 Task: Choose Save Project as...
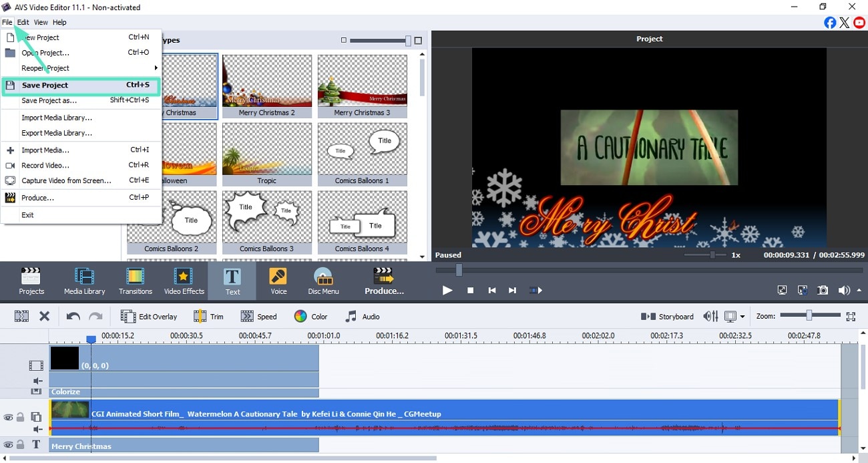tap(81, 101)
